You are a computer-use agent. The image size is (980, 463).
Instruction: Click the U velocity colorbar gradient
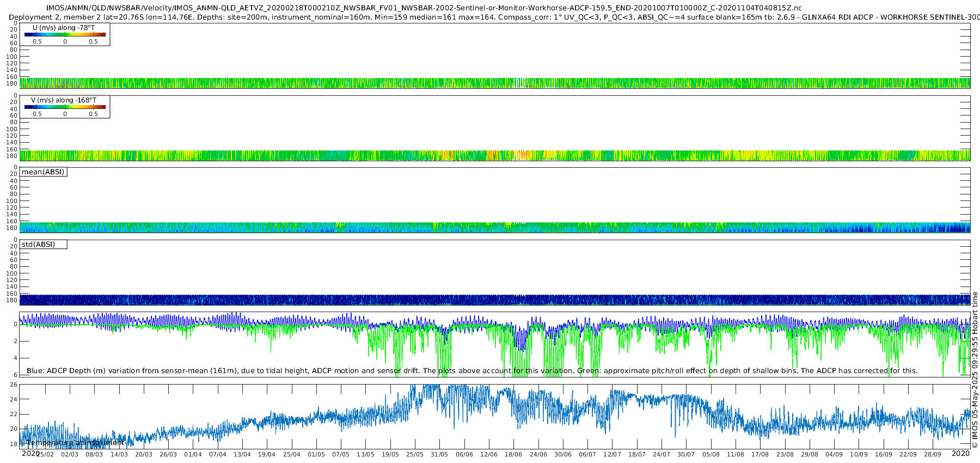point(65,34)
